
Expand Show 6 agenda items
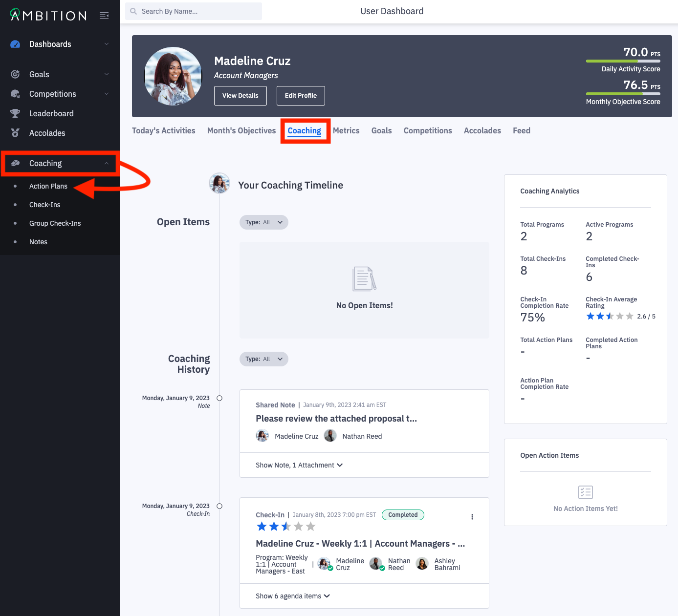click(293, 596)
